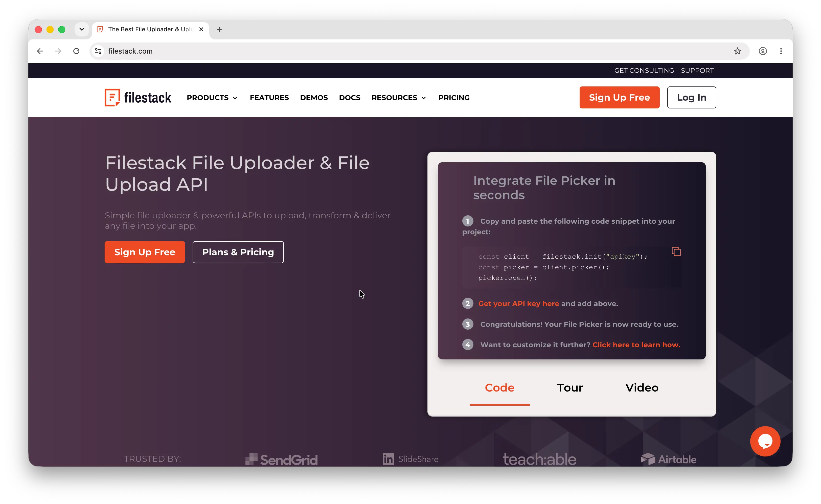Image resolution: width=821 pixels, height=504 pixels.
Task: Close the Filestack browser tab
Action: point(201,29)
